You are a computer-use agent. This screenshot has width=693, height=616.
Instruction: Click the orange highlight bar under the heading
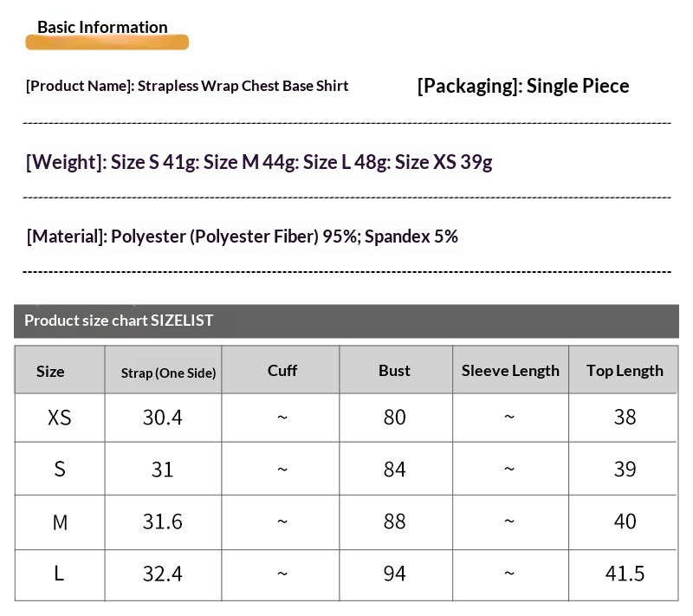tap(107, 42)
